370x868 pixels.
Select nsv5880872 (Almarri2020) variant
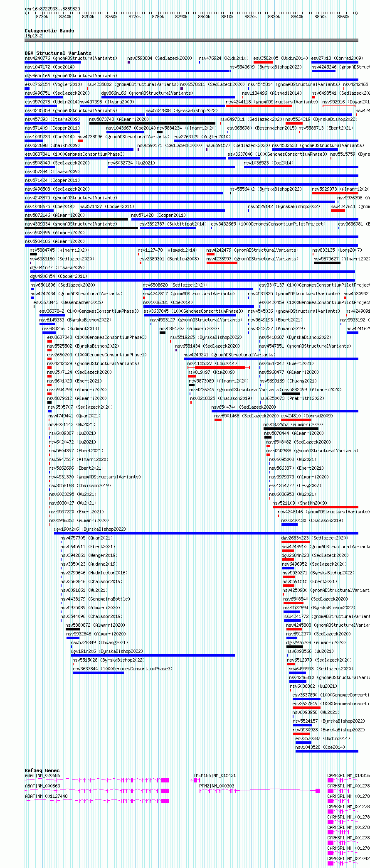(96, 625)
